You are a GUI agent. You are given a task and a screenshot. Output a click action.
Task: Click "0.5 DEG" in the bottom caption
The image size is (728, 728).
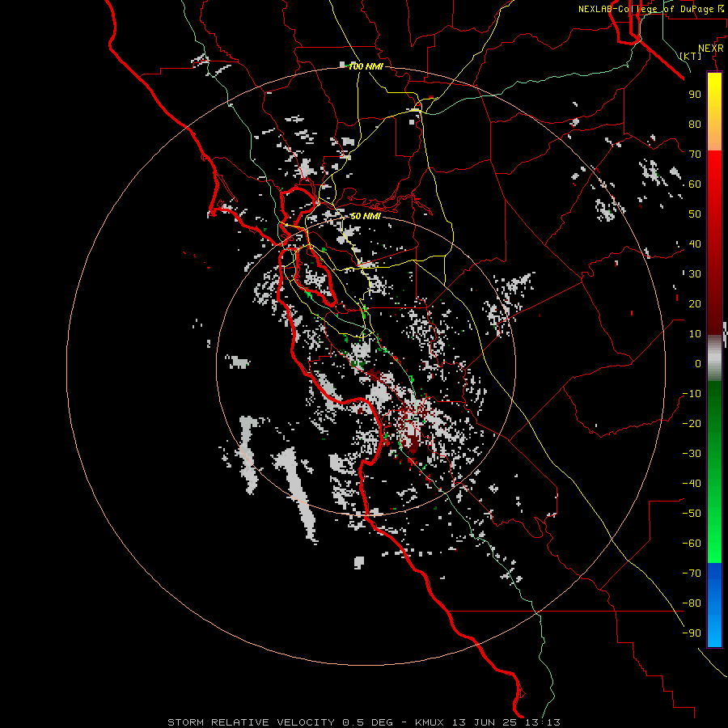click(x=367, y=722)
